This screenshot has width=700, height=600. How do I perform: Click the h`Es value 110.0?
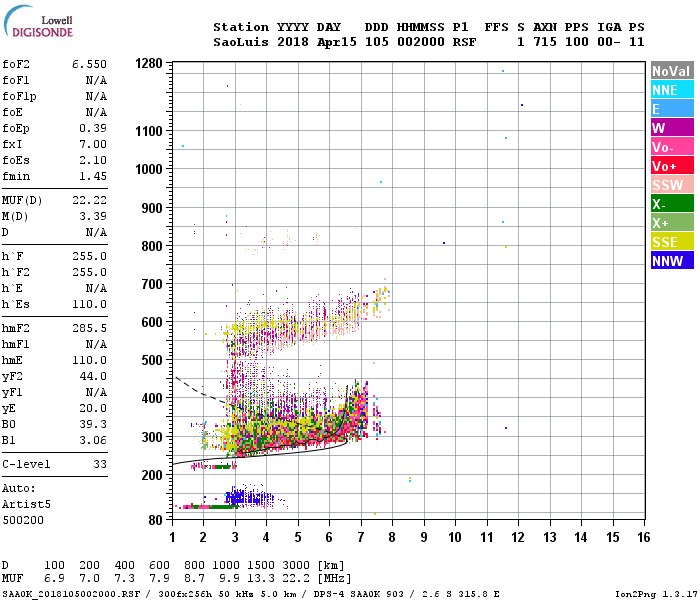tap(89, 304)
